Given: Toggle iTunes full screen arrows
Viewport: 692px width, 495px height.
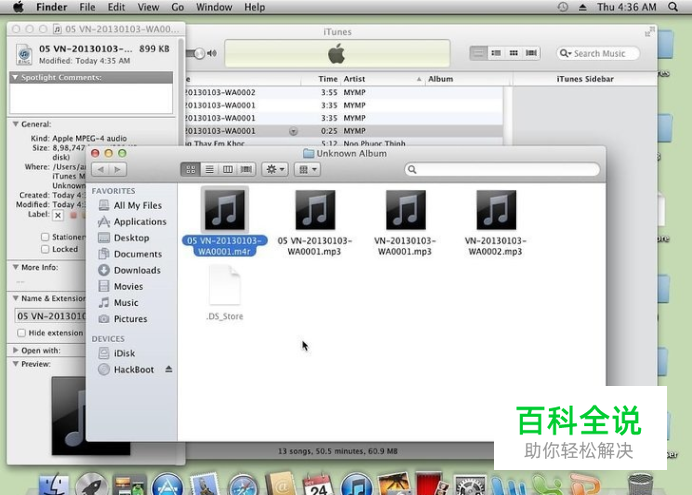Looking at the screenshot, I should tap(649, 32).
